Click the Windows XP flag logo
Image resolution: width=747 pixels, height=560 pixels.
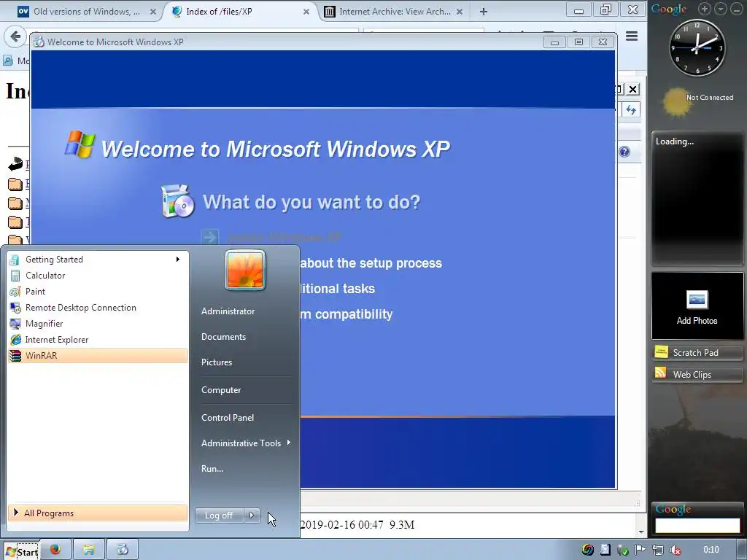coord(80,144)
